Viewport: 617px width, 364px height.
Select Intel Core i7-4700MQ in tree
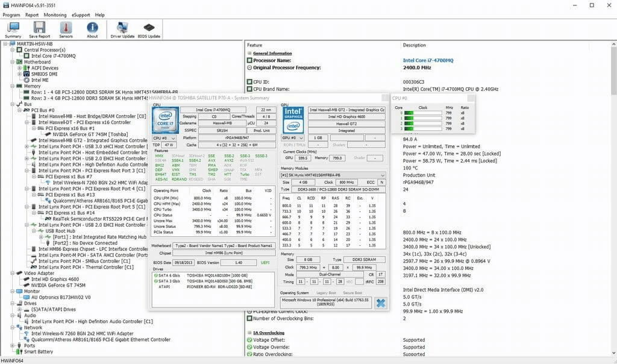[53, 56]
